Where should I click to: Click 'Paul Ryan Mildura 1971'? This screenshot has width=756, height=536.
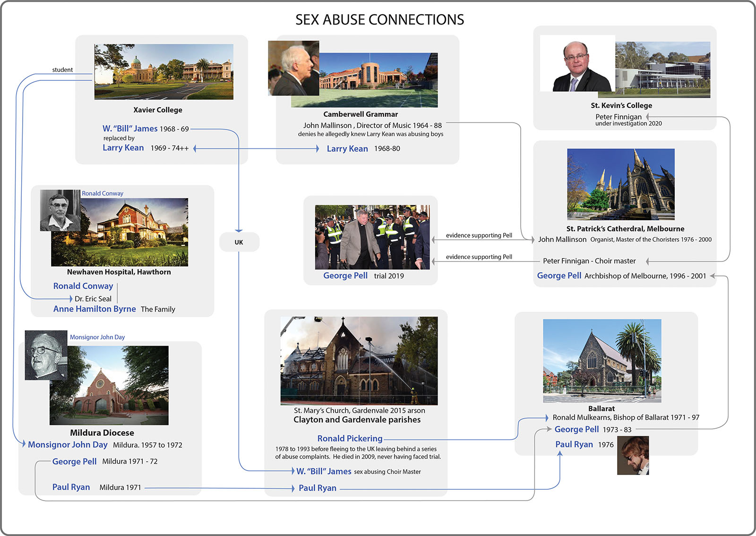pos(96,487)
